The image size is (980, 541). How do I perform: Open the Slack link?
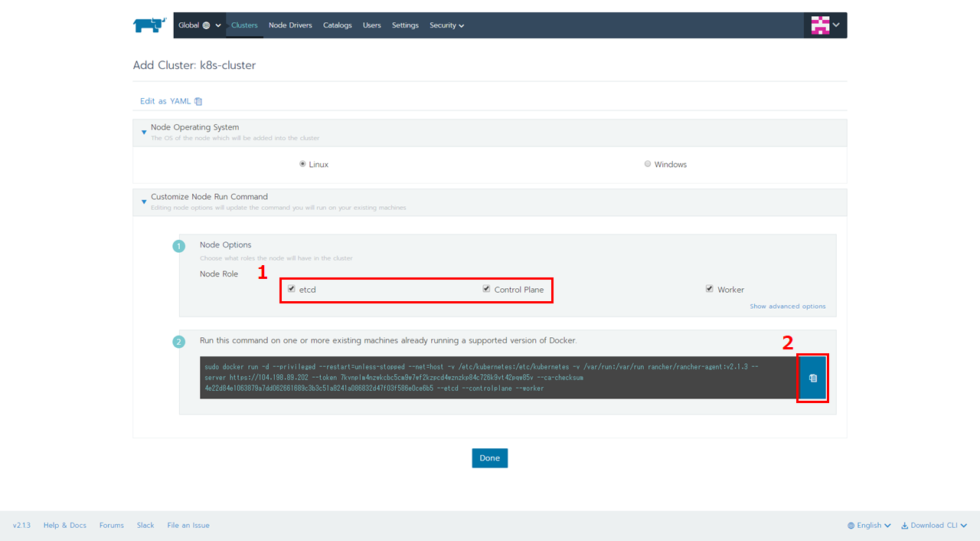point(145,526)
